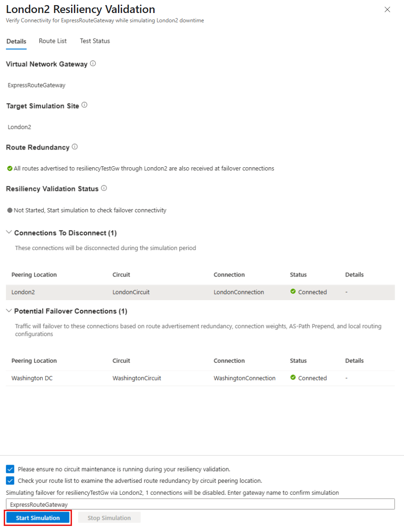
Task: Click the Start Simulation button
Action: (x=38, y=517)
